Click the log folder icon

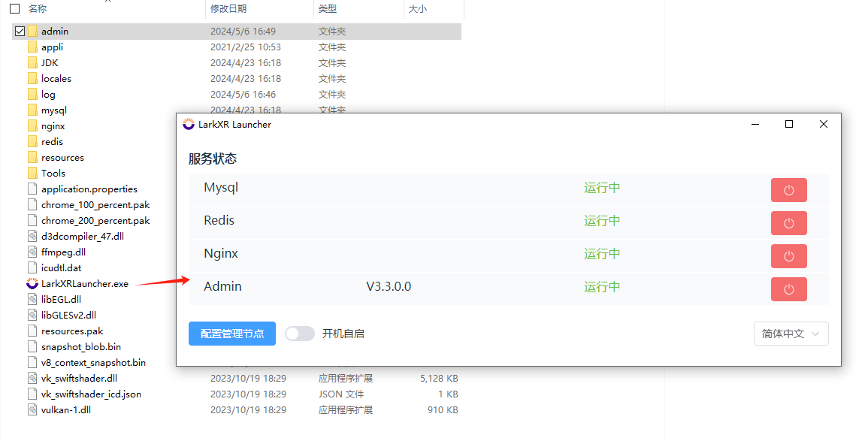[32, 94]
